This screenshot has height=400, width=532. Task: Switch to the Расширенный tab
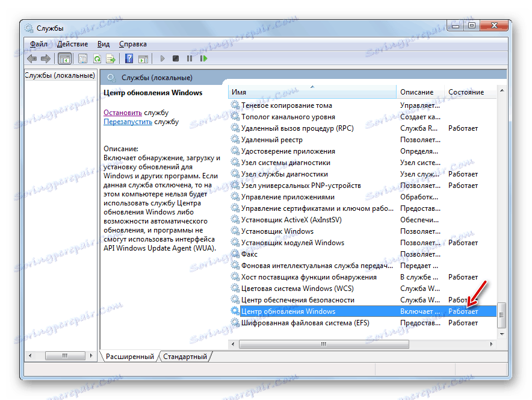[x=130, y=357]
